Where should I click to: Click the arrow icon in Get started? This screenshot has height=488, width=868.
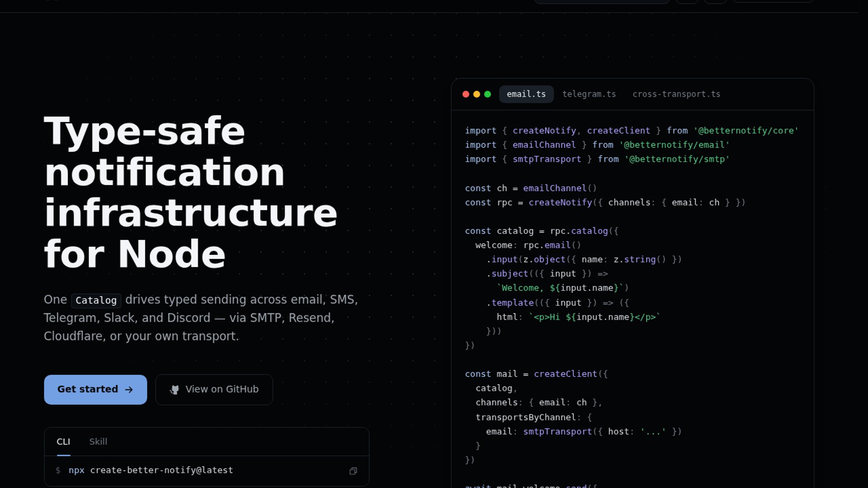tap(129, 389)
